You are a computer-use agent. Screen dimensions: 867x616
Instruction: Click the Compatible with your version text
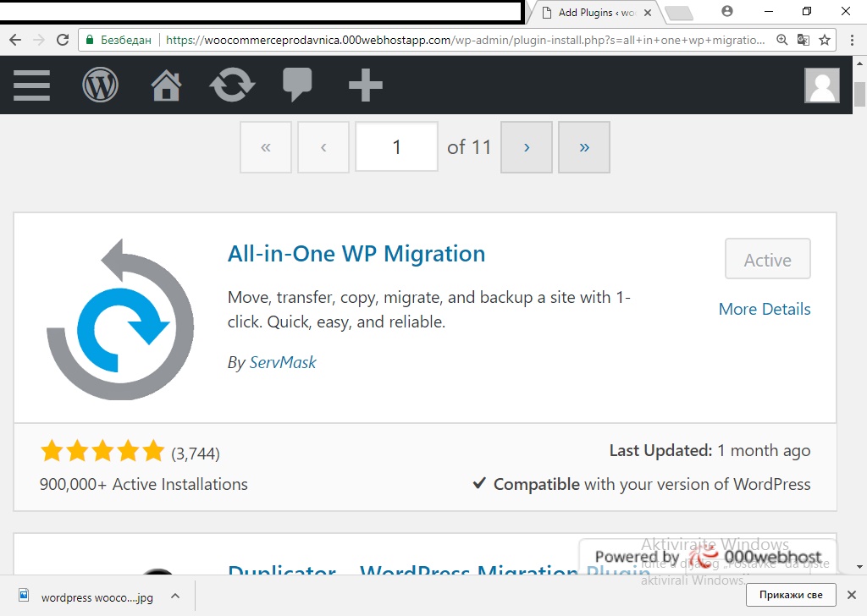(x=642, y=484)
